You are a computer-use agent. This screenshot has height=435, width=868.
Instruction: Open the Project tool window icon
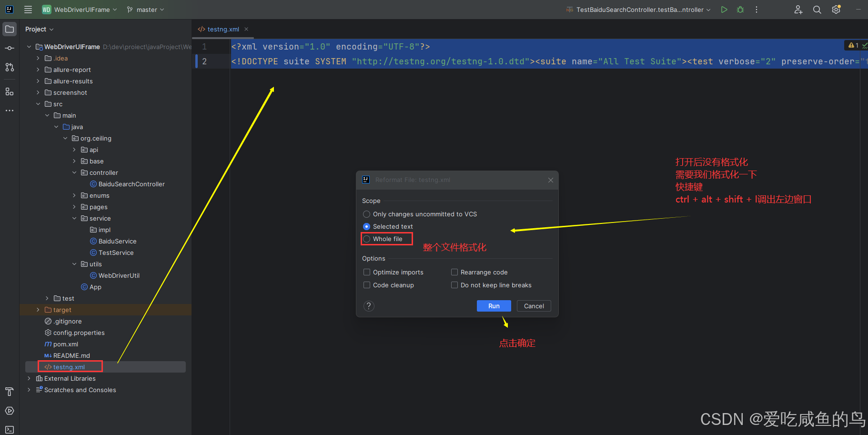click(10, 29)
